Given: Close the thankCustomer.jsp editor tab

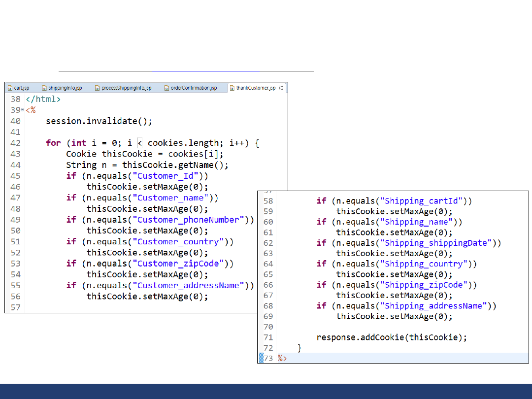Looking at the screenshot, I should pyautogui.click(x=281, y=88).
